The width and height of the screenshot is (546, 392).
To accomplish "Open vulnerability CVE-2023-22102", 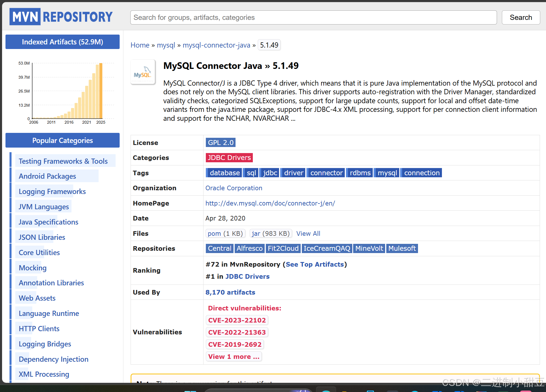I will [x=237, y=320].
